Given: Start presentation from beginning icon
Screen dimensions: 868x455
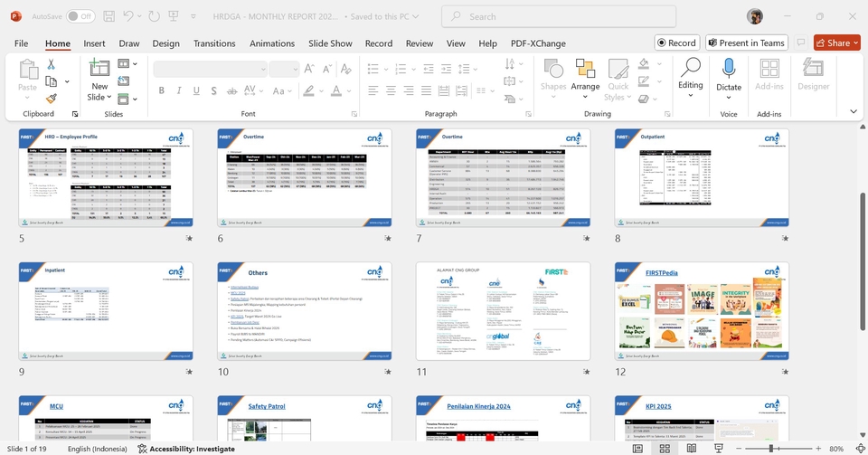Looking at the screenshot, I should click(x=174, y=16).
